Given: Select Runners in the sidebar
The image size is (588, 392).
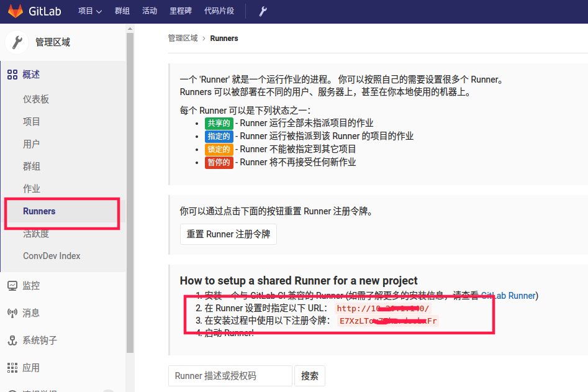Looking at the screenshot, I should coord(39,211).
